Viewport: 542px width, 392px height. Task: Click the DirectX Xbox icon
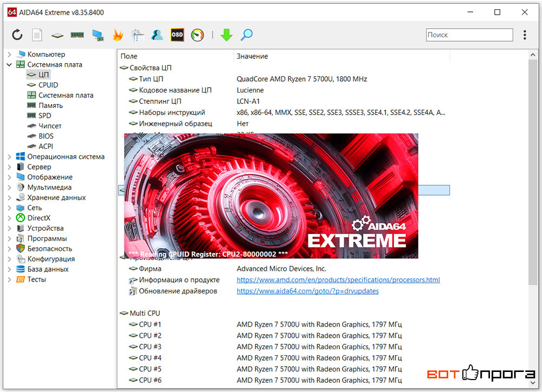click(x=21, y=218)
